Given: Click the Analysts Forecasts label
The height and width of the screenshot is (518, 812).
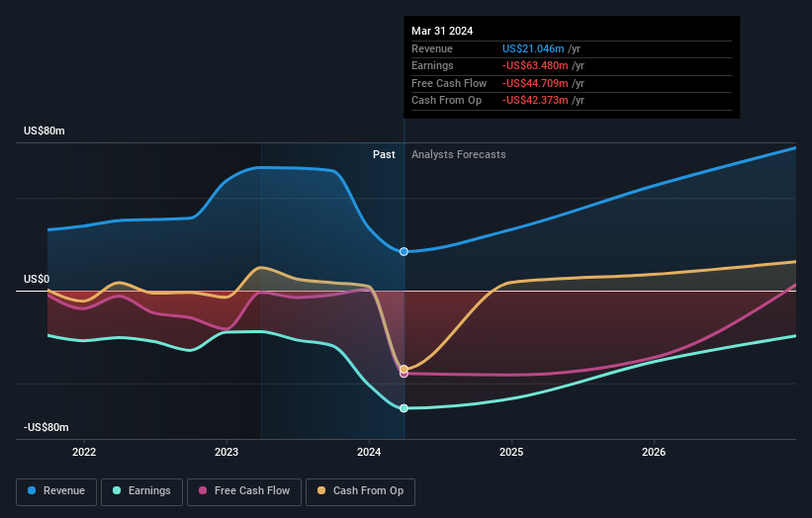Looking at the screenshot, I should coord(458,155).
